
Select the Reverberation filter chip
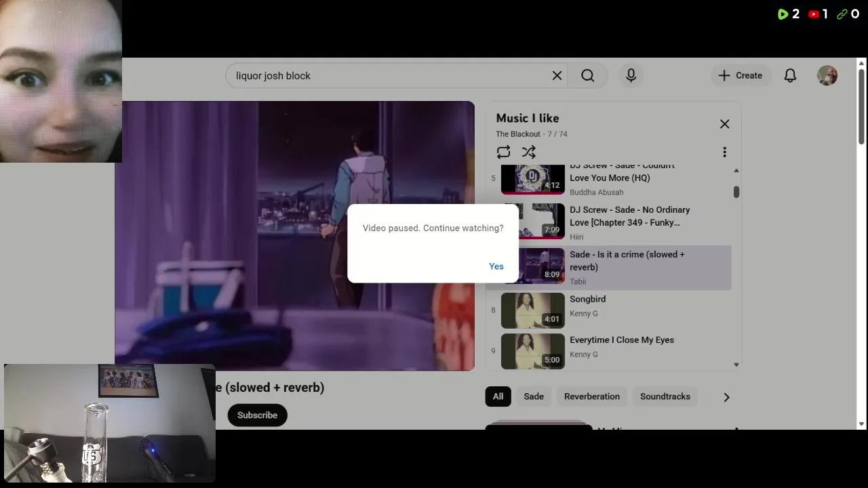(592, 396)
